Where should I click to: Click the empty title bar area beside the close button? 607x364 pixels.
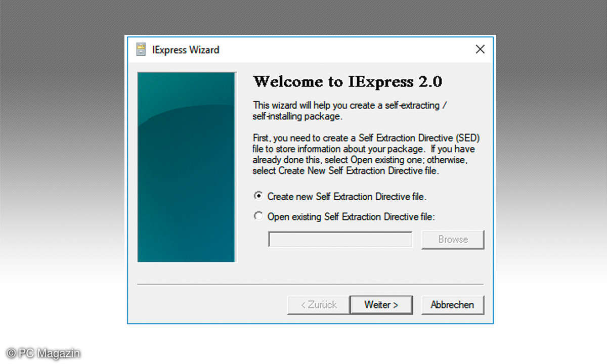(x=354, y=50)
